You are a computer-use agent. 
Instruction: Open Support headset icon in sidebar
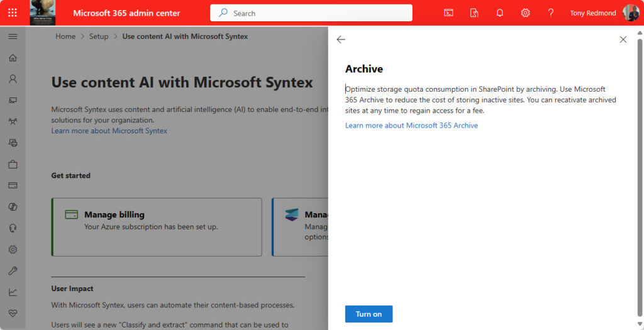tap(13, 228)
